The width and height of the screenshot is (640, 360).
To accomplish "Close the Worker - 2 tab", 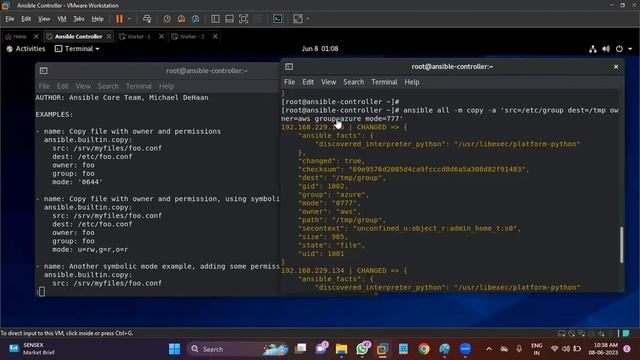I will (x=215, y=36).
